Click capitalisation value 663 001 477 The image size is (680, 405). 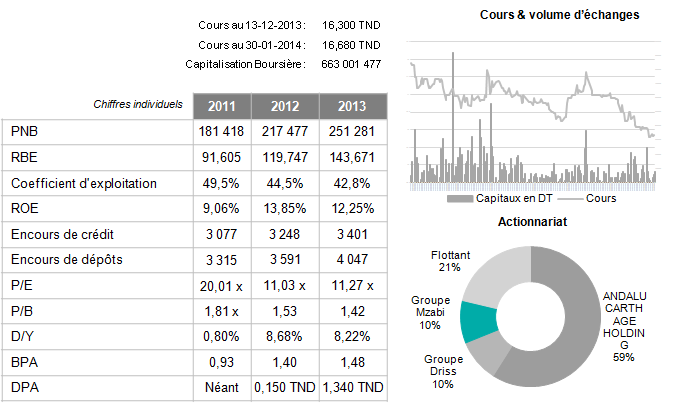351,64
